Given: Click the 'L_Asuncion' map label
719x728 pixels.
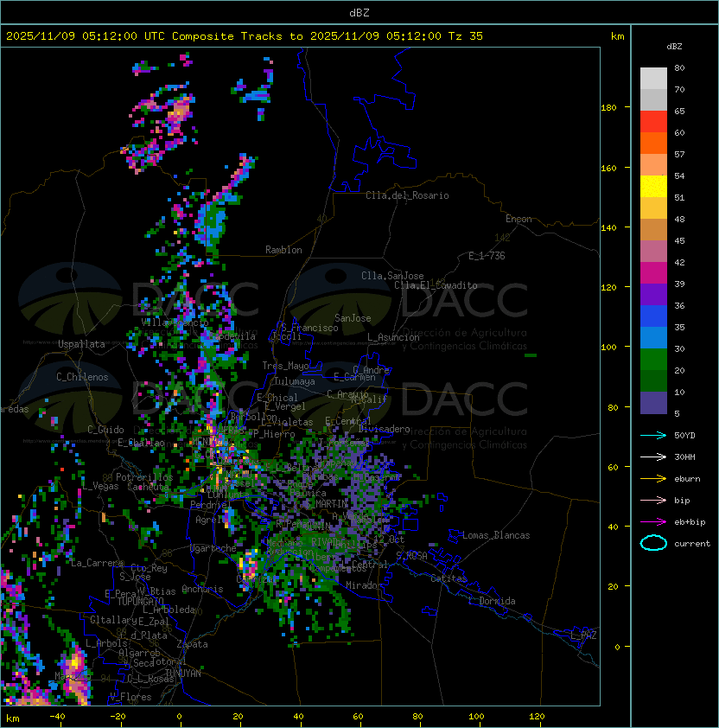Looking at the screenshot, I should (393, 337).
